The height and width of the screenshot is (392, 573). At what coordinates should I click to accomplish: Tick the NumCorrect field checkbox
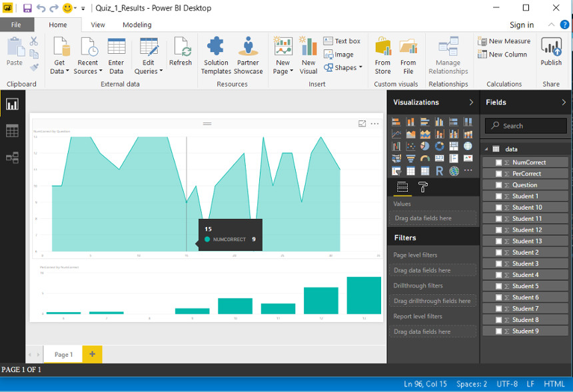pos(498,162)
